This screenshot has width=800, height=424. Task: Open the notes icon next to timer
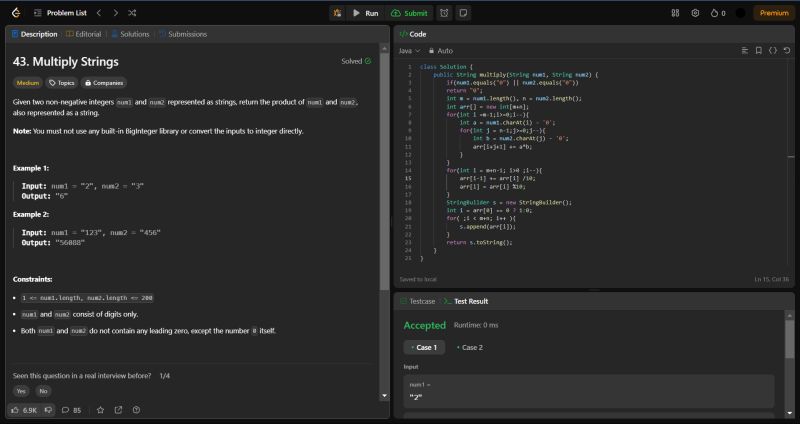coord(462,13)
